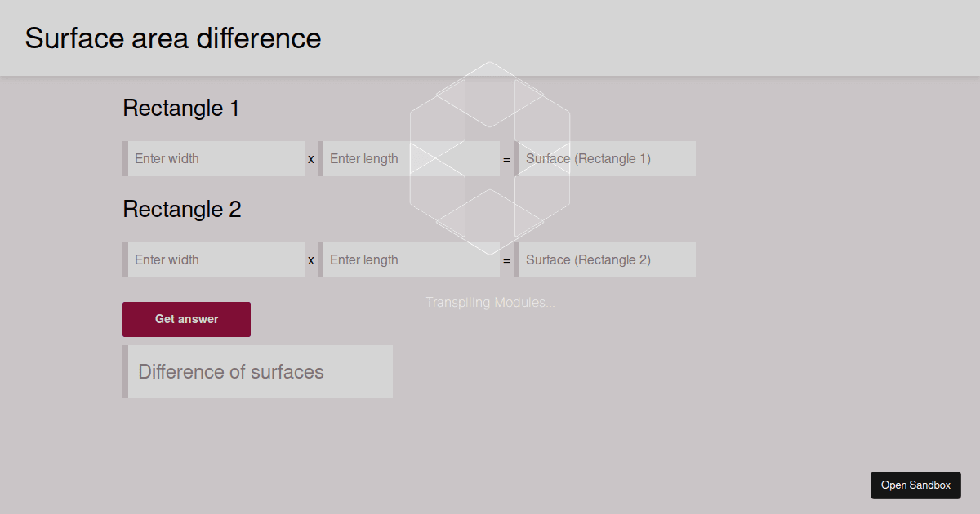
Task: Click the Difference of surfaces result box
Action: pyautogui.click(x=257, y=371)
